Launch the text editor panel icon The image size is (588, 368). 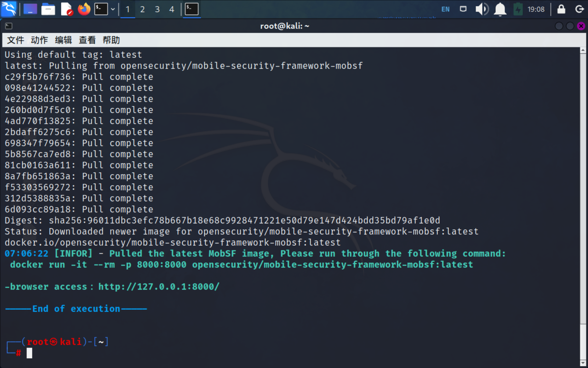66,9
